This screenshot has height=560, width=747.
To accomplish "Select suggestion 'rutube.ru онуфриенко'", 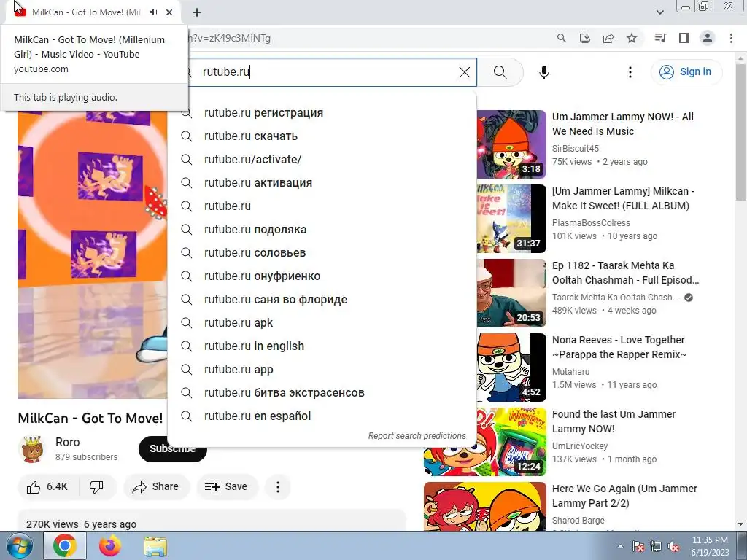I will (322, 276).
